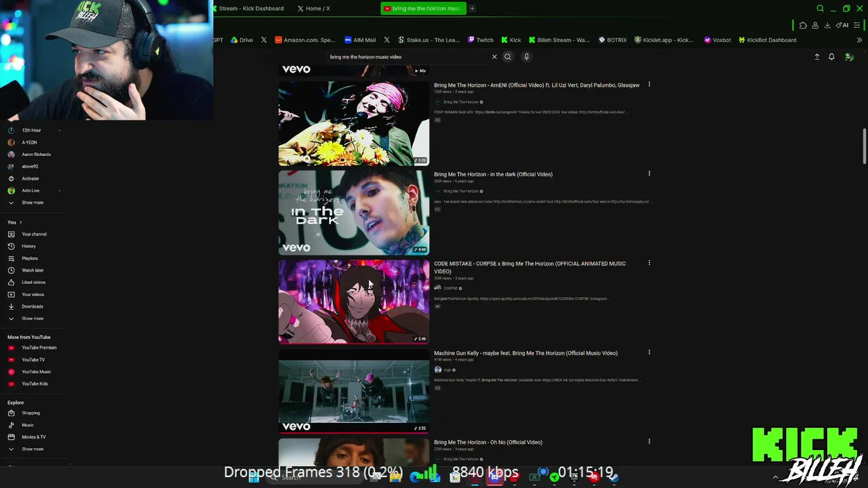The height and width of the screenshot is (488, 868).
Task: Open the browser extensions puzzle icon
Action: click(x=803, y=25)
